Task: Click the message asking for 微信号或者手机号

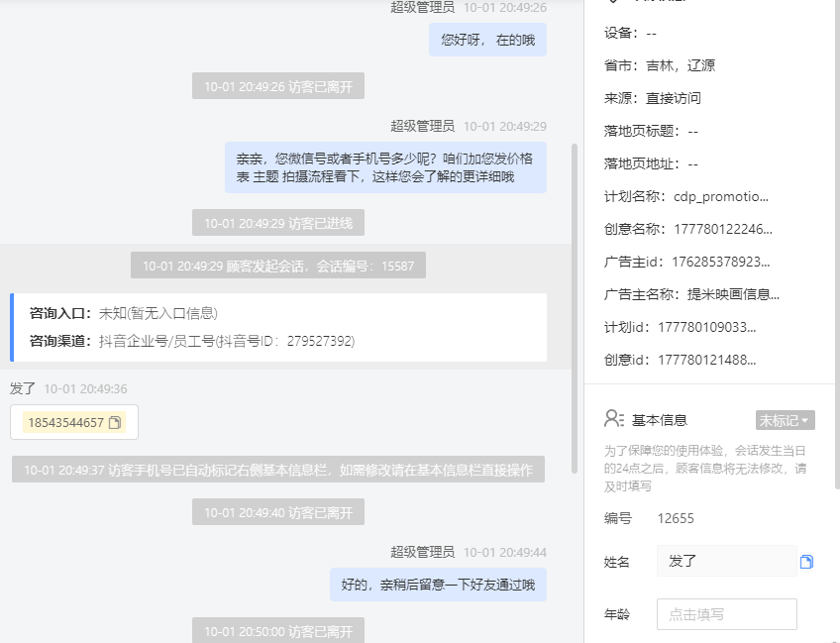Action: (x=385, y=167)
